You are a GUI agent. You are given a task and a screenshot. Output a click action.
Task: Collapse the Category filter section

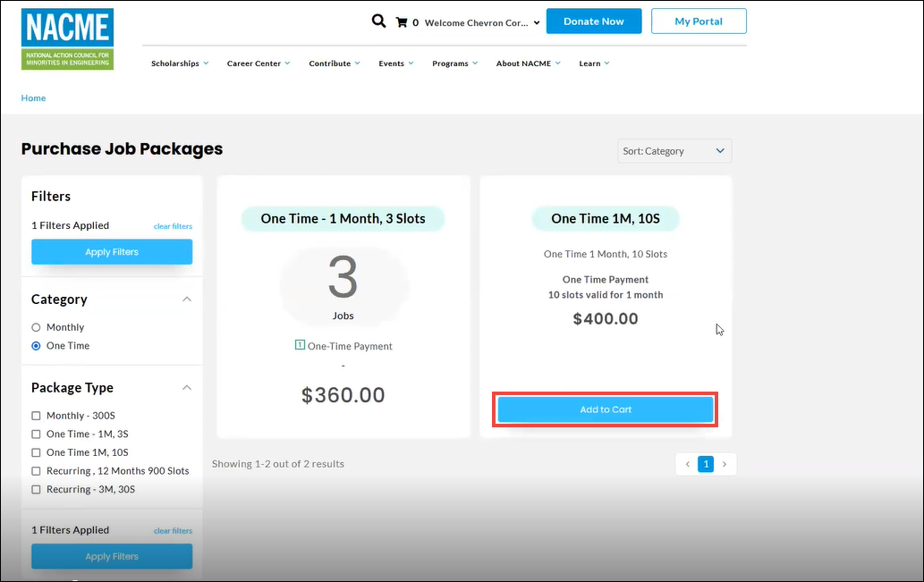(x=187, y=299)
